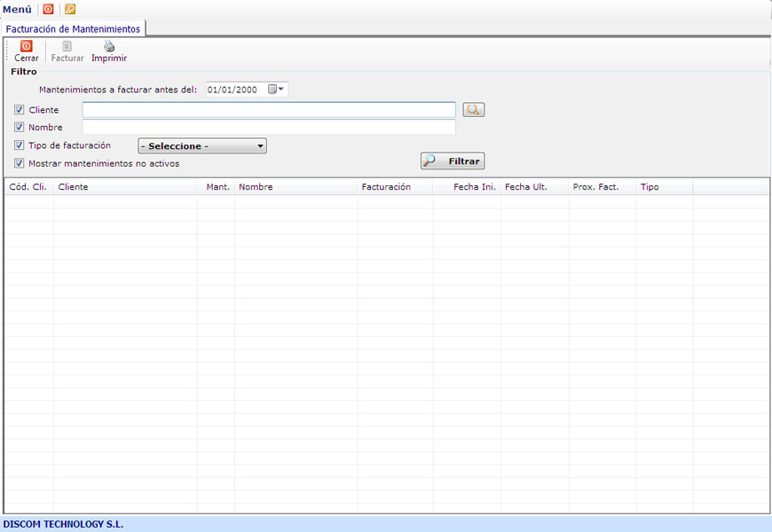Screen dimensions: 772x532
Task: Click the date field showing 01/01/2000
Action: pos(235,90)
